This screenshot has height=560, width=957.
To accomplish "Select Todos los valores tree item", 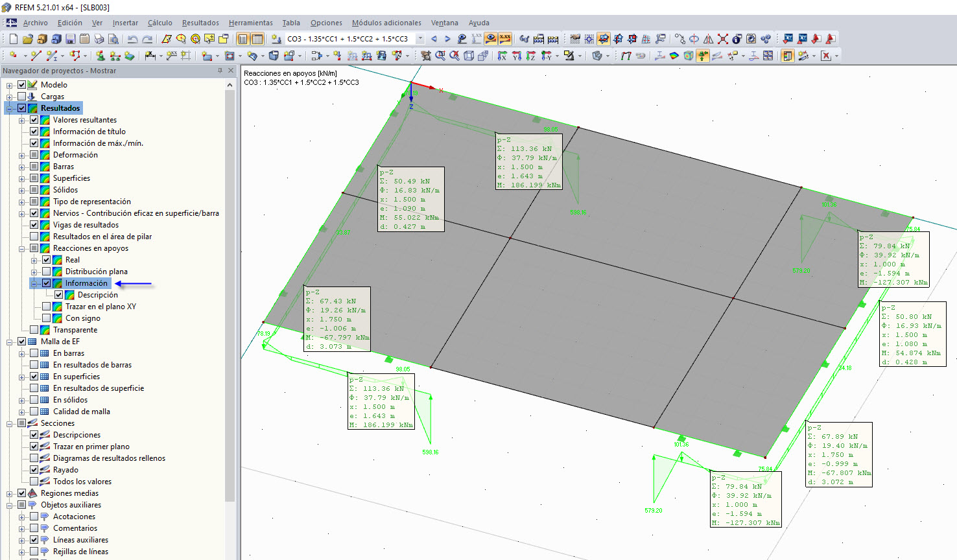I will (82, 482).
